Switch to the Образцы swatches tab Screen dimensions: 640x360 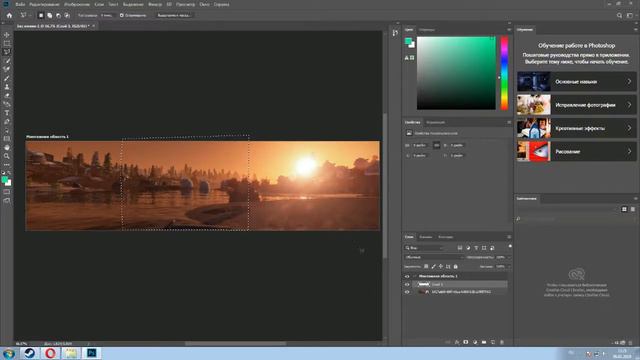[427, 29]
